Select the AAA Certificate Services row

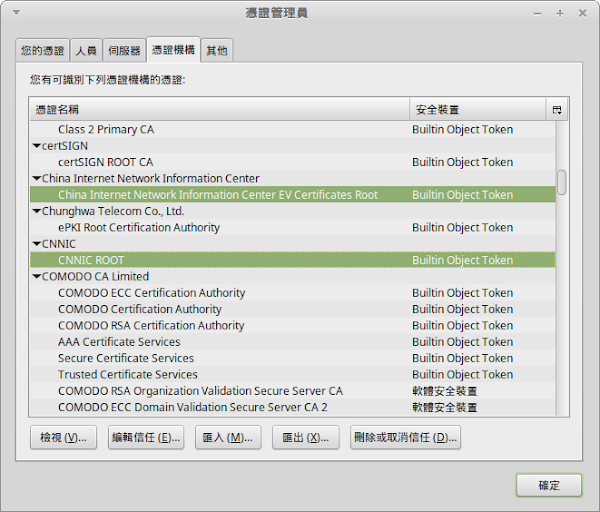click(x=293, y=342)
